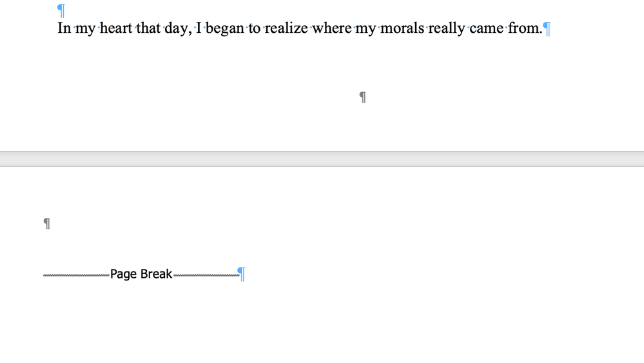Viewport: 644px width, 363px height.
Task: Click the gray paragraph mark above the Page Break line
Action: click(x=47, y=223)
